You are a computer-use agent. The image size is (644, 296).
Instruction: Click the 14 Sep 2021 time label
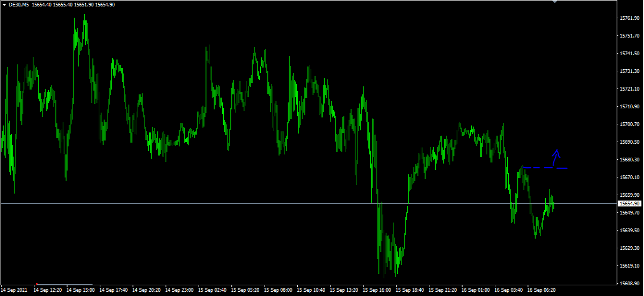click(x=13, y=290)
